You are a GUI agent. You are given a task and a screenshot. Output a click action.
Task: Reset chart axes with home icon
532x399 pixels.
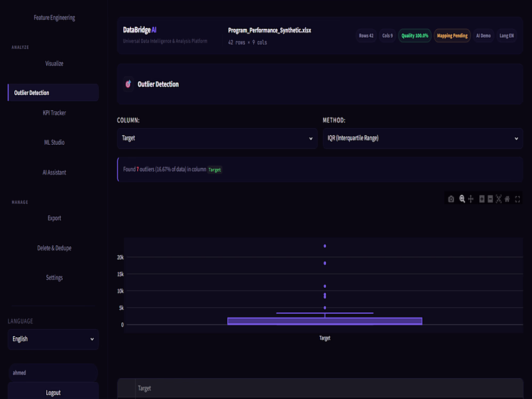(507, 199)
